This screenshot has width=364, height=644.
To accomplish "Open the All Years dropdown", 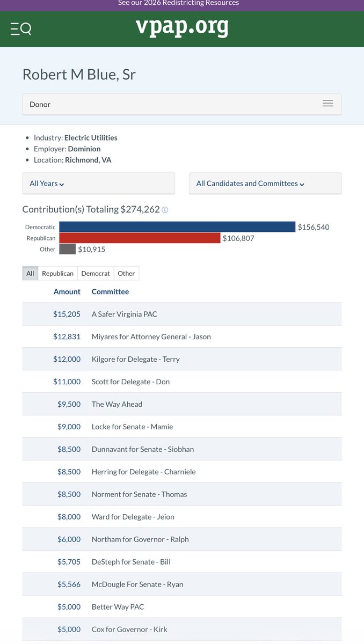I will [98, 184].
